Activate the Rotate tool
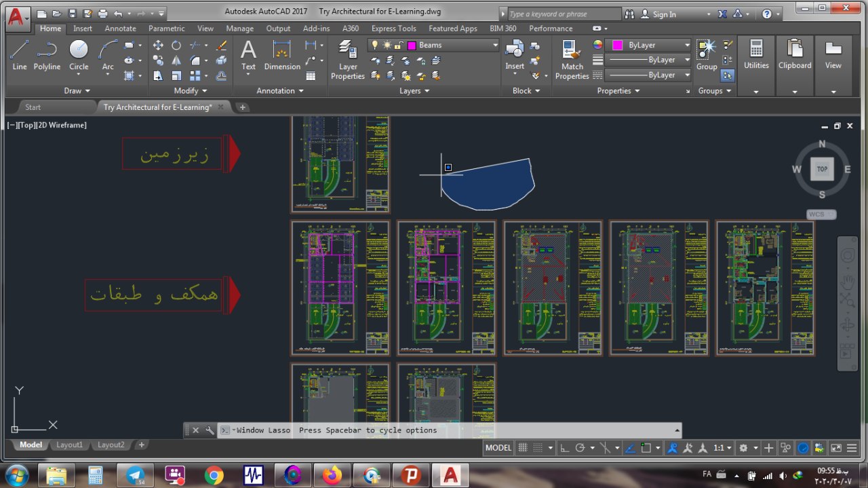 click(x=176, y=45)
